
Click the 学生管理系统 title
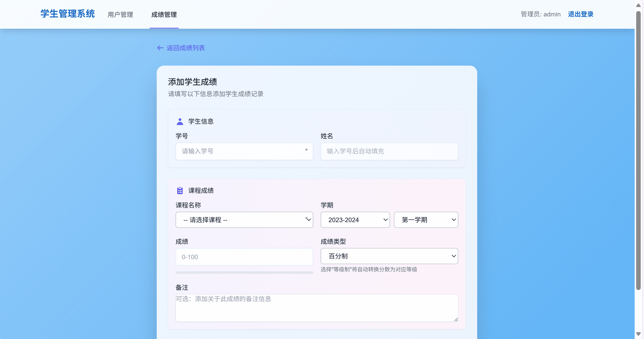click(x=67, y=14)
